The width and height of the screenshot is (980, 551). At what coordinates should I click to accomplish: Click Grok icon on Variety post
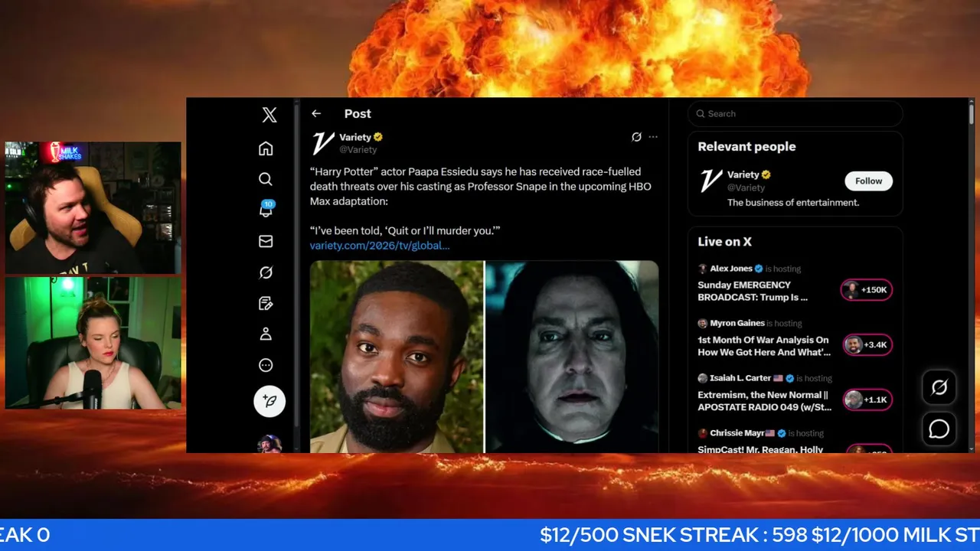[636, 137]
